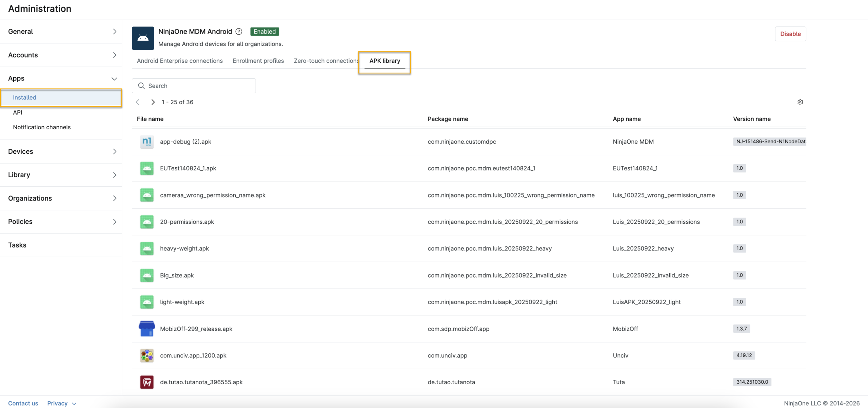Open table column settings gear
Image resolution: width=868 pixels, height=408 pixels.
tap(800, 102)
